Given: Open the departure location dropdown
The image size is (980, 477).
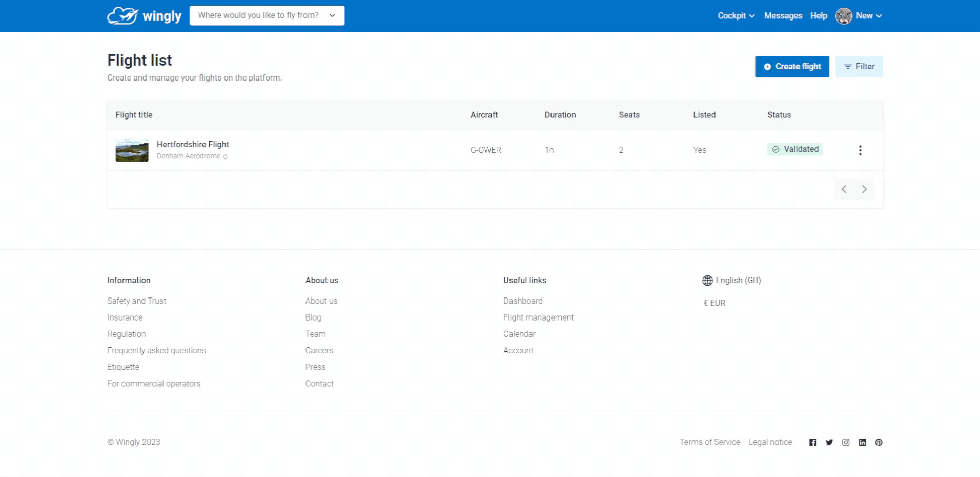Looking at the screenshot, I should [x=267, y=15].
